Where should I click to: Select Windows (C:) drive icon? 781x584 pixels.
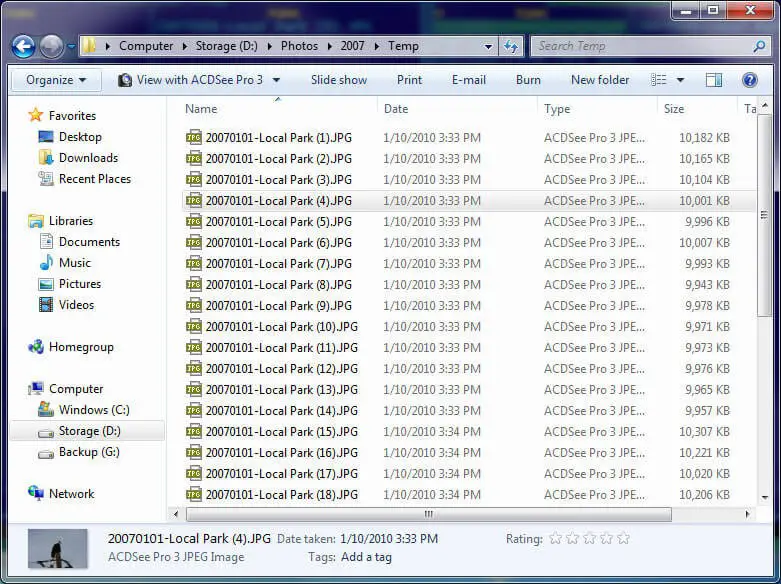(x=46, y=410)
